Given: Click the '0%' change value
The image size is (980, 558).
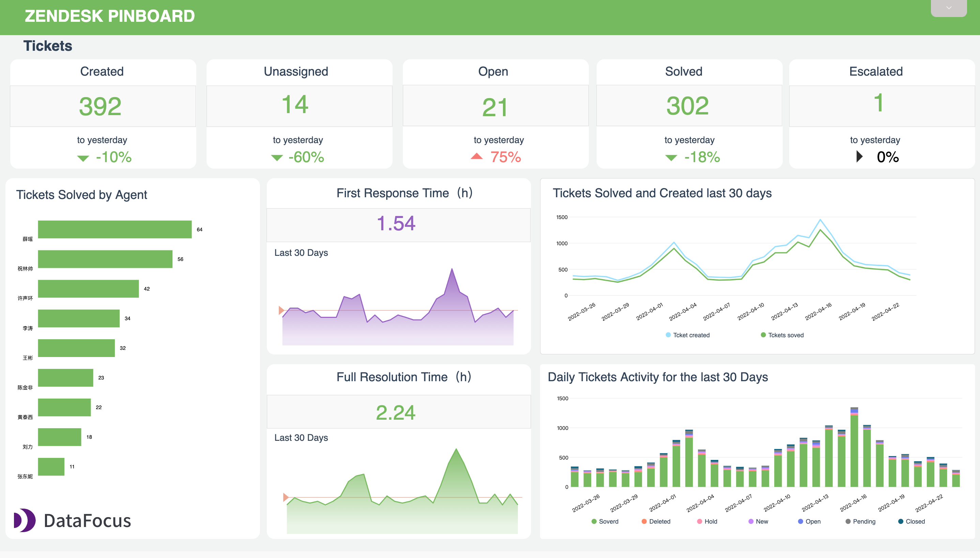Looking at the screenshot, I should point(888,157).
